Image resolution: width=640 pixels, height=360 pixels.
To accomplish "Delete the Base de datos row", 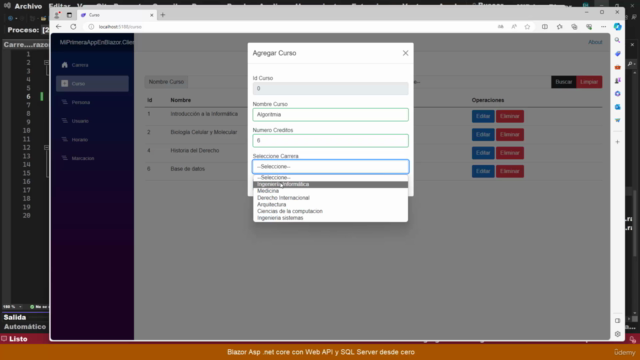I will coord(510,171).
